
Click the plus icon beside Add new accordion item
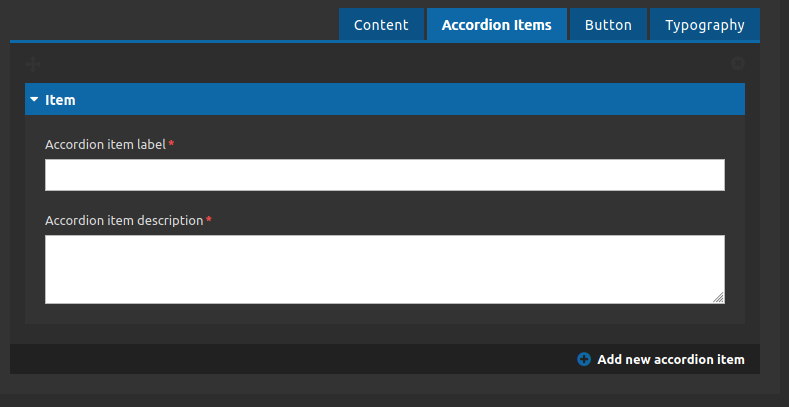point(584,359)
